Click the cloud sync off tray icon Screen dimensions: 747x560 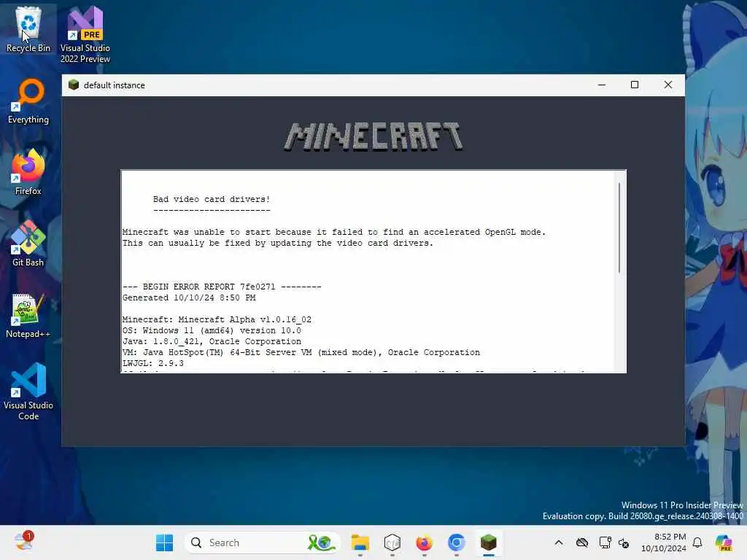tap(581, 542)
